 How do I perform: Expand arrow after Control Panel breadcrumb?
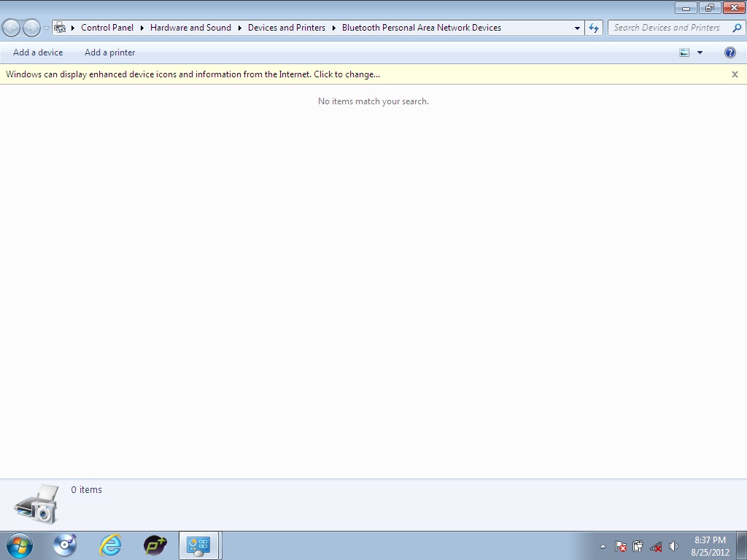[142, 28]
